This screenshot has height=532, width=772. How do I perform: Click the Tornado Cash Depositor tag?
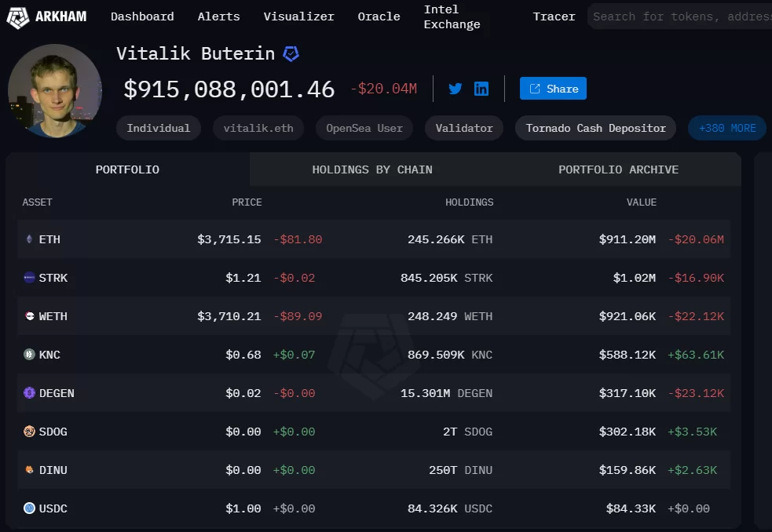click(x=595, y=128)
